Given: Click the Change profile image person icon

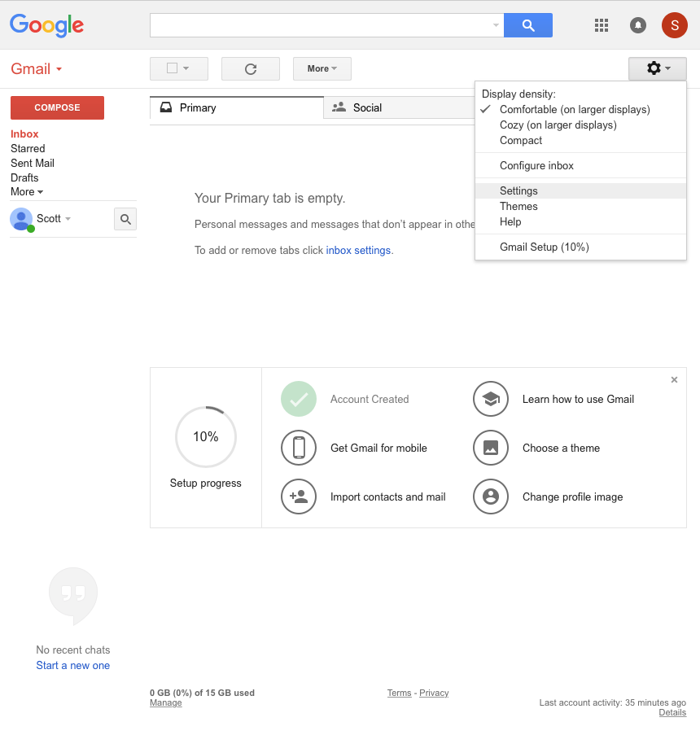Looking at the screenshot, I should (x=491, y=497).
